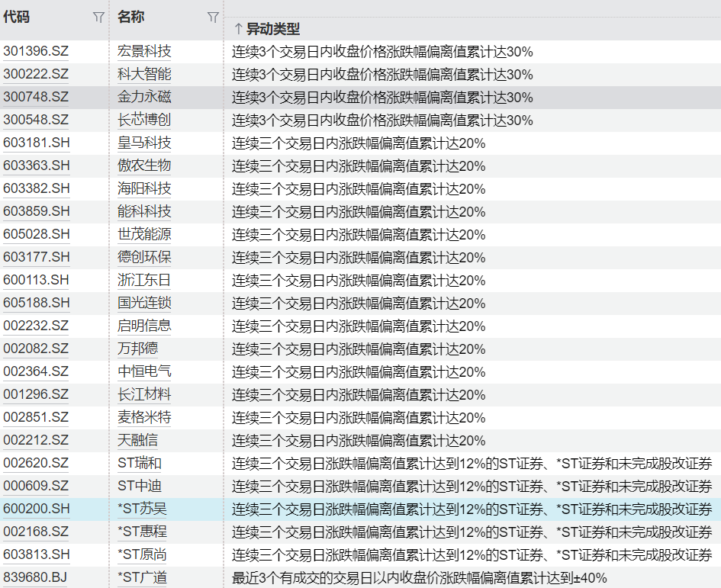The width and height of the screenshot is (721, 588).
Task: Open stock name ST瑞和
Action: click(x=140, y=463)
